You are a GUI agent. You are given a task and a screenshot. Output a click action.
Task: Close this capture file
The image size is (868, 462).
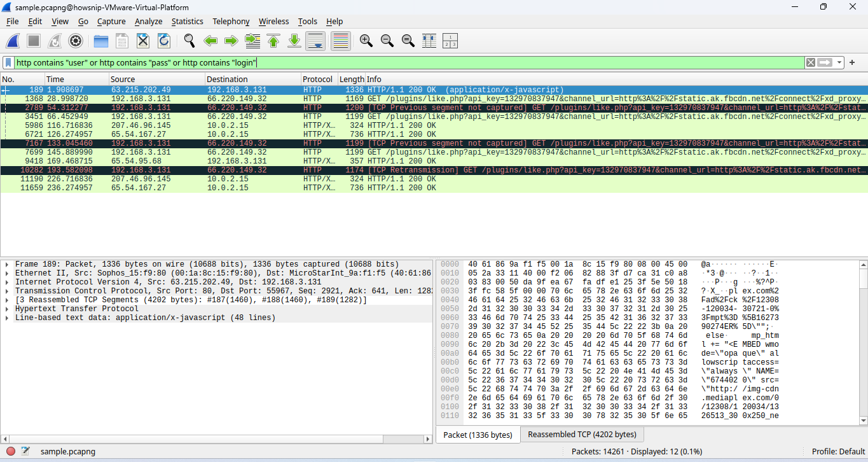click(x=143, y=41)
